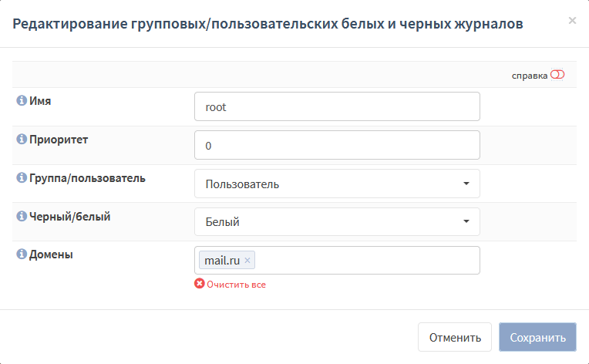Save changes with Сохранить button
Image resolution: width=589 pixels, height=364 pixels.
click(537, 337)
